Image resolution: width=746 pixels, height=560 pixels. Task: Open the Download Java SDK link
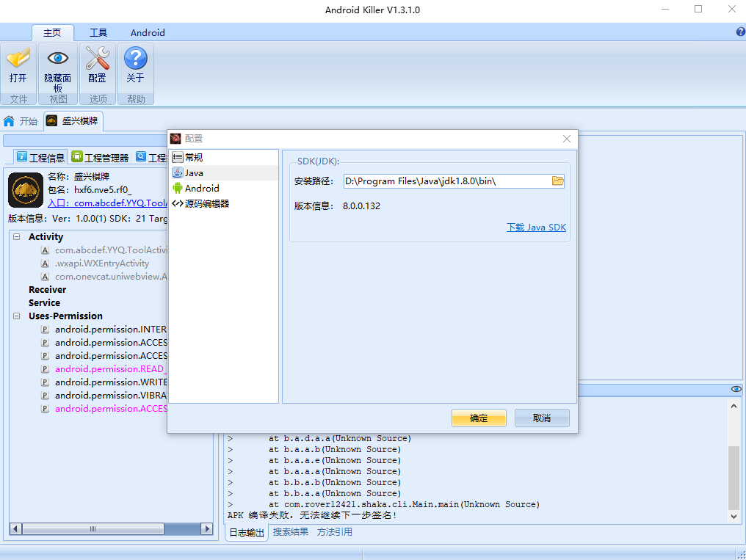tap(536, 228)
